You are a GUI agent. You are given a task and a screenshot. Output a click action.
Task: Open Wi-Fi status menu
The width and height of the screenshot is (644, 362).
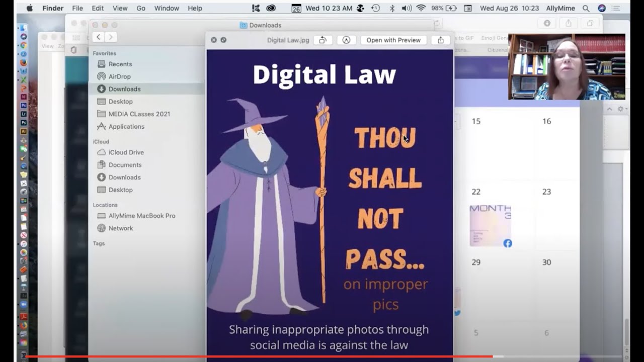pyautogui.click(x=421, y=8)
